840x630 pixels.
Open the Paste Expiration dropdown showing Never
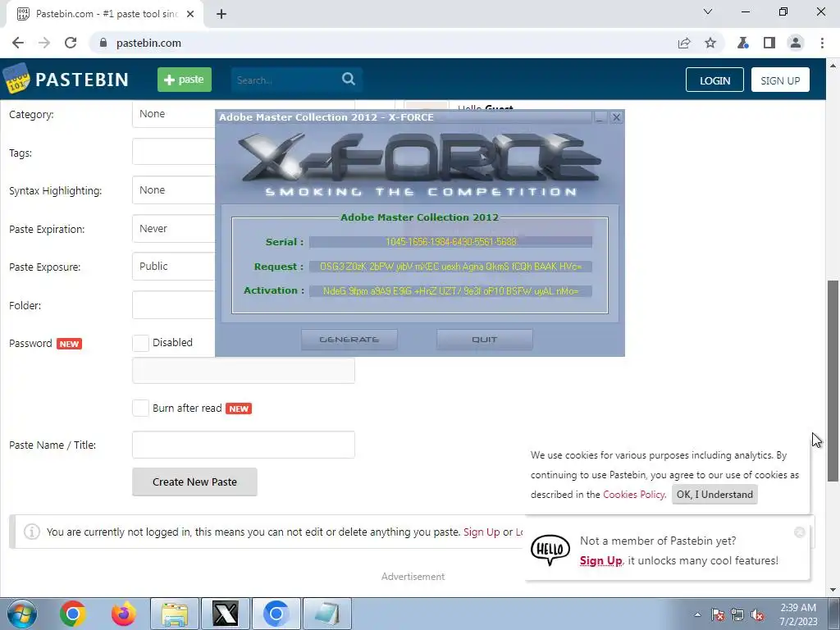[174, 229]
